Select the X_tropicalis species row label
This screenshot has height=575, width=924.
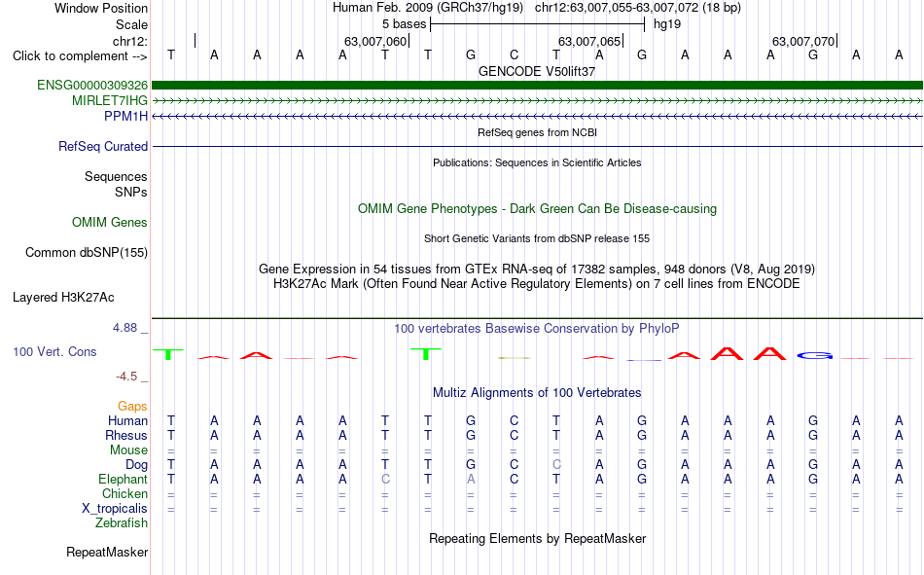coord(115,509)
